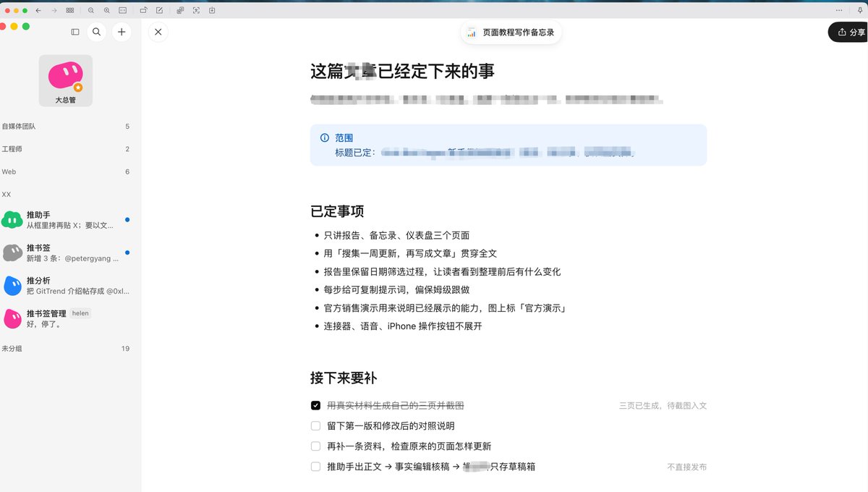The width and height of the screenshot is (868, 492).
Task: Click the save download icon in the top toolbar
Action: (x=212, y=11)
